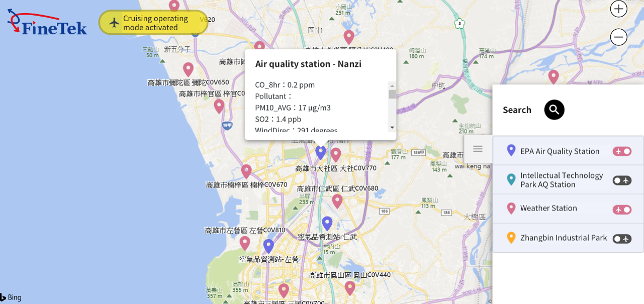The width and height of the screenshot is (644, 304).
Task: Click the Pollutant line in the popup
Action: (x=273, y=96)
